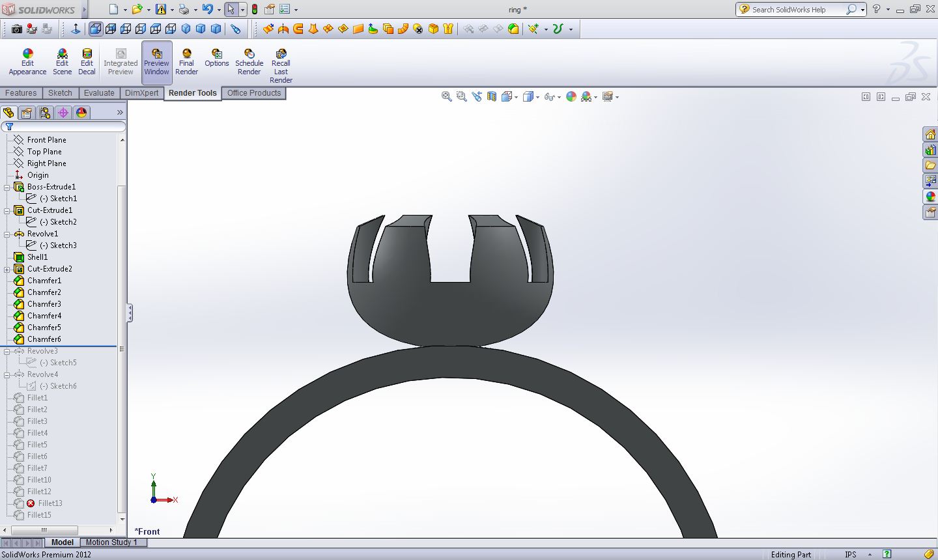This screenshot has width=938, height=560.
Task: Expand the panel tabs chevron in the FeatureManager
Action: point(120,113)
